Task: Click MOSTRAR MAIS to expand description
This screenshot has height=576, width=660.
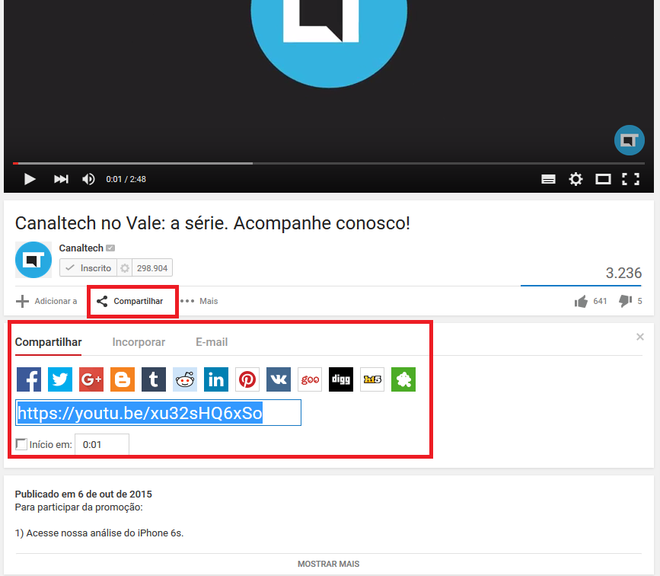Action: click(328, 564)
